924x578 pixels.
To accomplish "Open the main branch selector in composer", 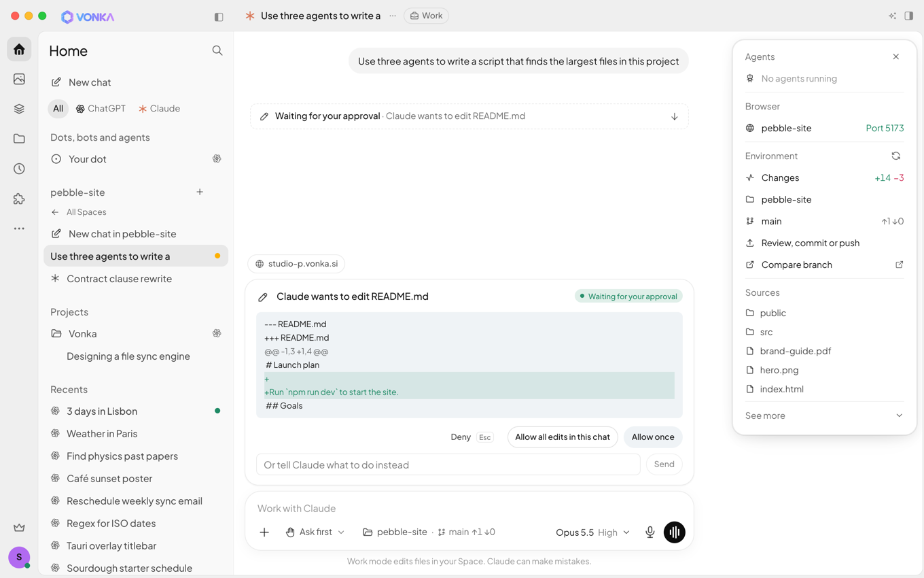I will 466,532.
